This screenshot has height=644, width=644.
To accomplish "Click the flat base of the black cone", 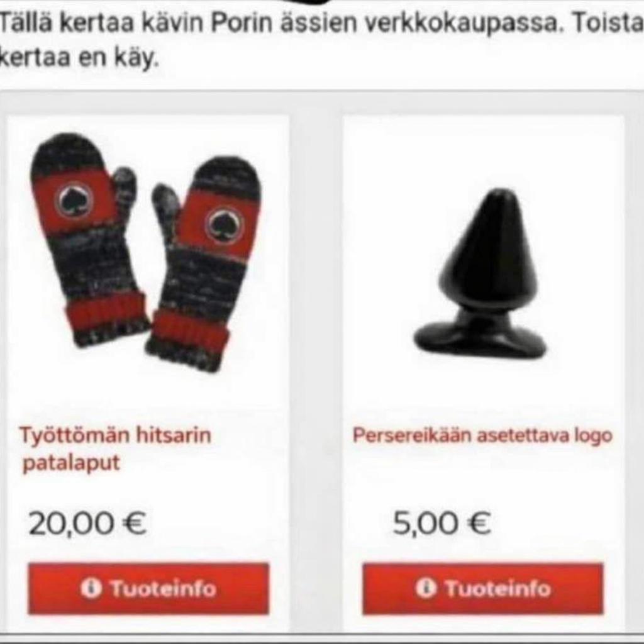I will [480, 340].
